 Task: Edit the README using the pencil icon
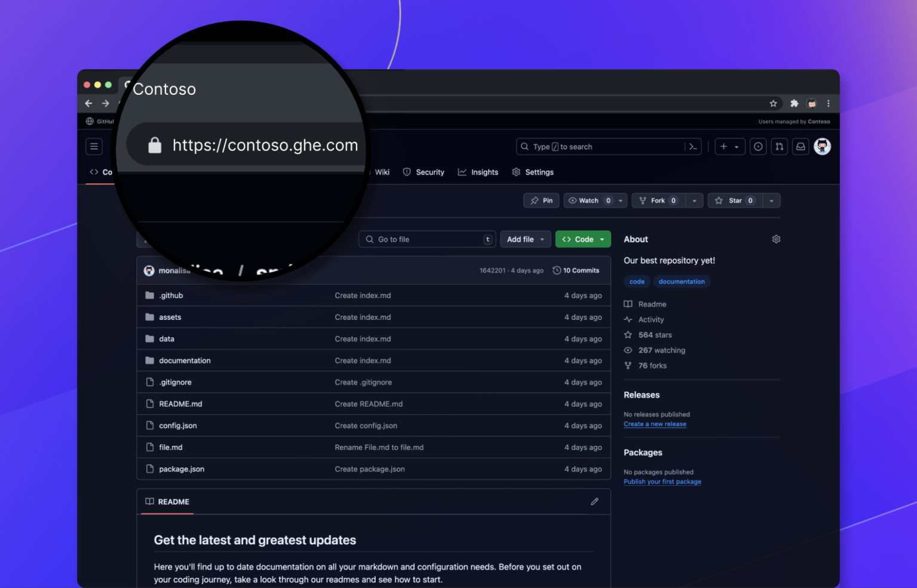594,501
